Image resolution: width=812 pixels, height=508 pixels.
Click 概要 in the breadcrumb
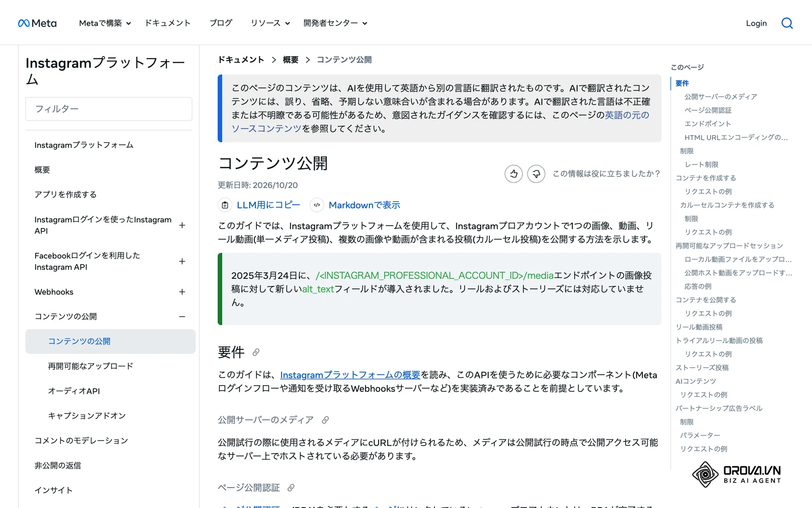click(290, 60)
